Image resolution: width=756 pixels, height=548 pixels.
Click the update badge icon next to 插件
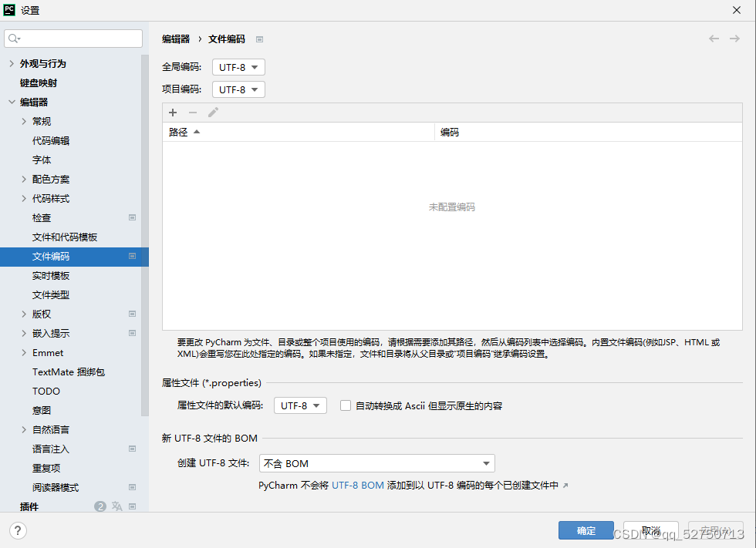[101, 506]
